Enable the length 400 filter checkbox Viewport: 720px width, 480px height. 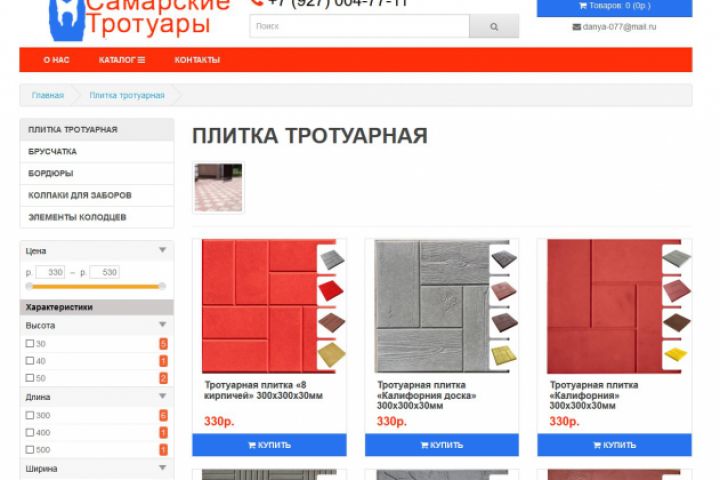click(30, 433)
